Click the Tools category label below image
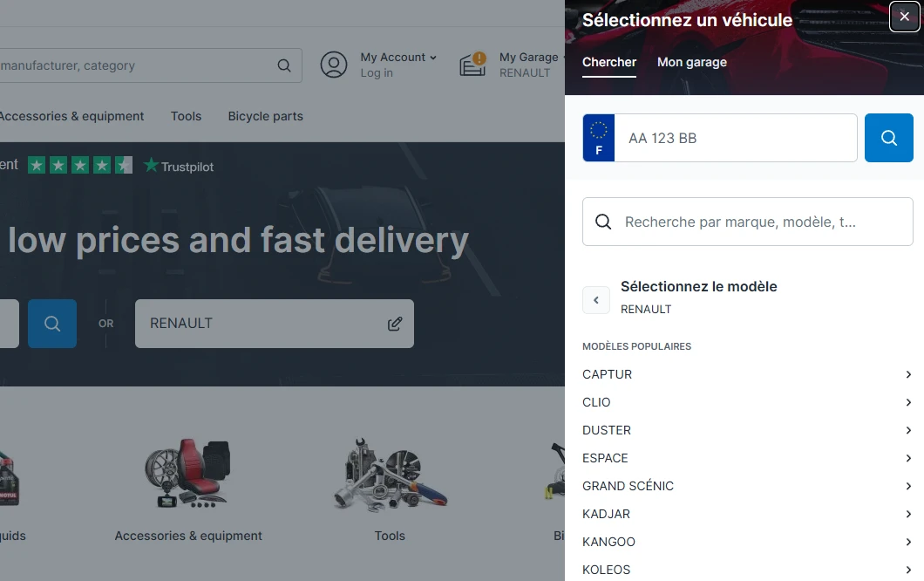The image size is (924, 581). [391, 536]
